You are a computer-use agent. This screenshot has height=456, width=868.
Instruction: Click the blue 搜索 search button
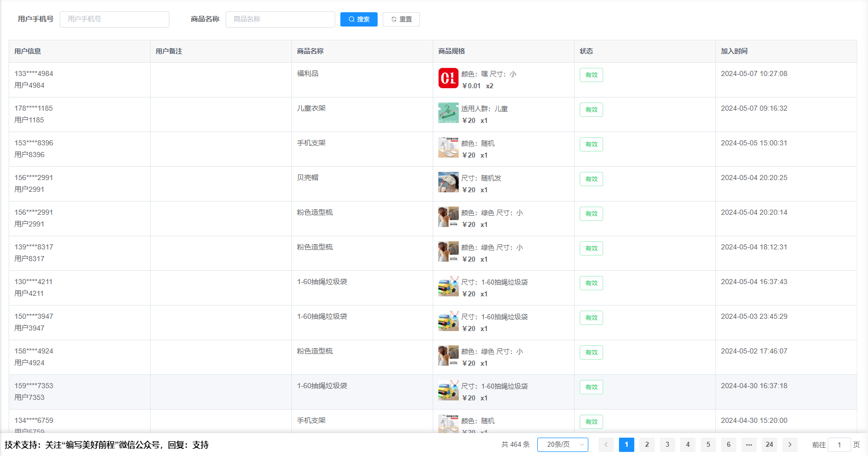tap(359, 19)
